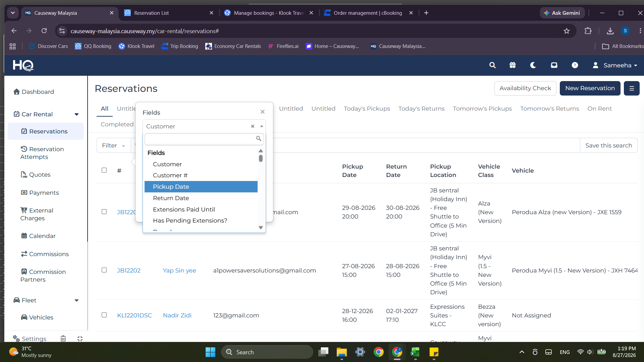Image resolution: width=644 pixels, height=362 pixels.
Task: Click the gift box icon in header
Action: pyautogui.click(x=513, y=65)
